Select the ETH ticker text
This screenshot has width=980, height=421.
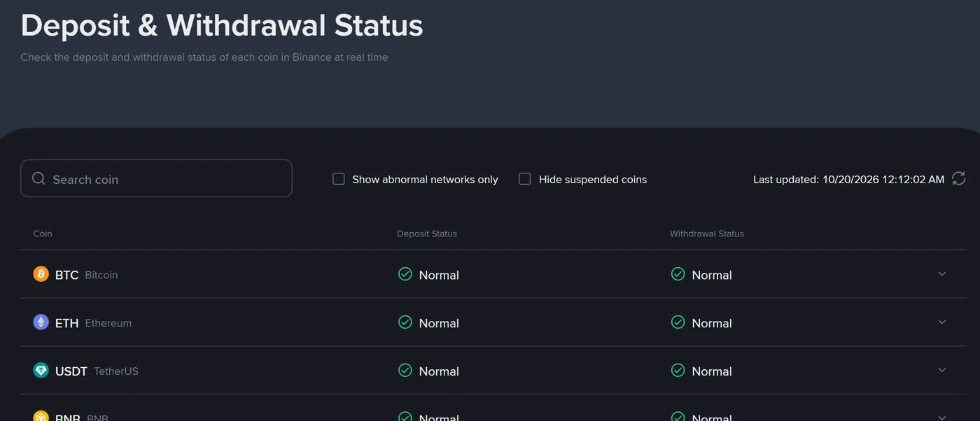click(66, 323)
